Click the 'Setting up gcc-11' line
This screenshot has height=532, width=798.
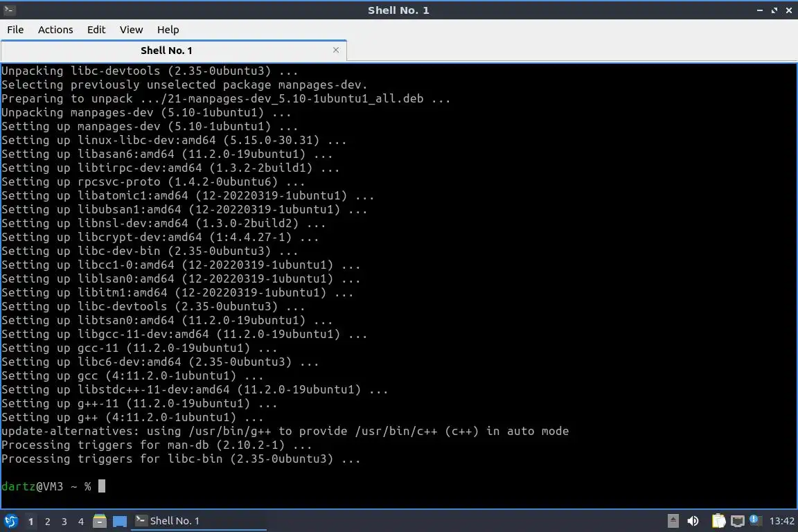(x=139, y=348)
